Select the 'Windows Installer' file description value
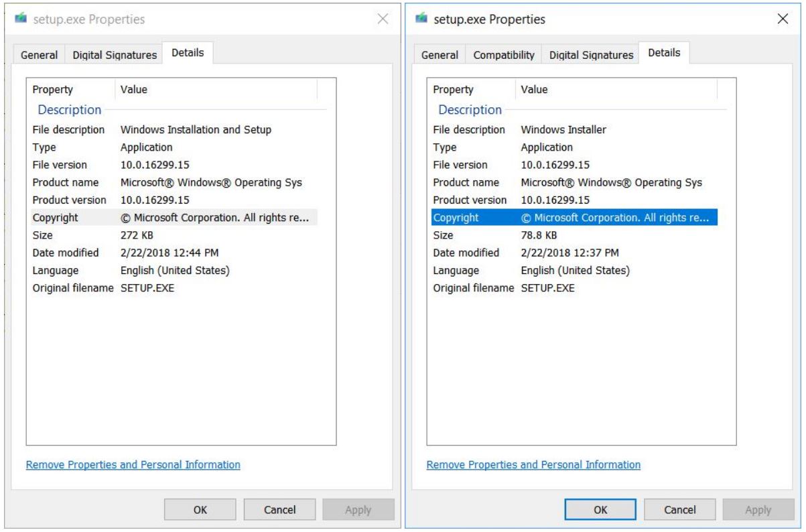The image size is (806, 532). (x=563, y=129)
